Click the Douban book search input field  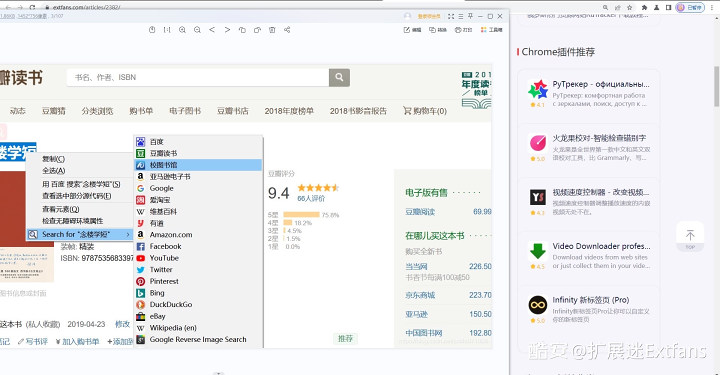pos(198,77)
